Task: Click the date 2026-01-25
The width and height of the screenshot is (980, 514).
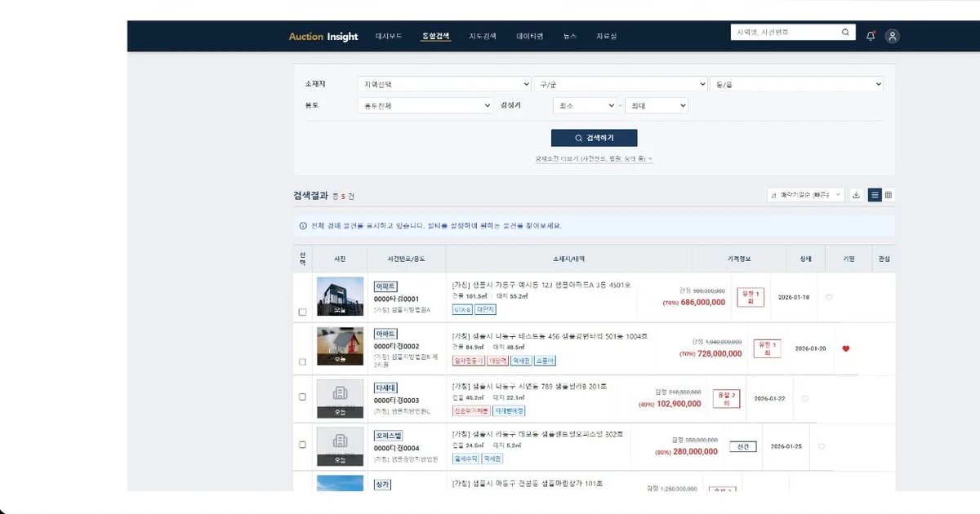Action: [x=786, y=446]
